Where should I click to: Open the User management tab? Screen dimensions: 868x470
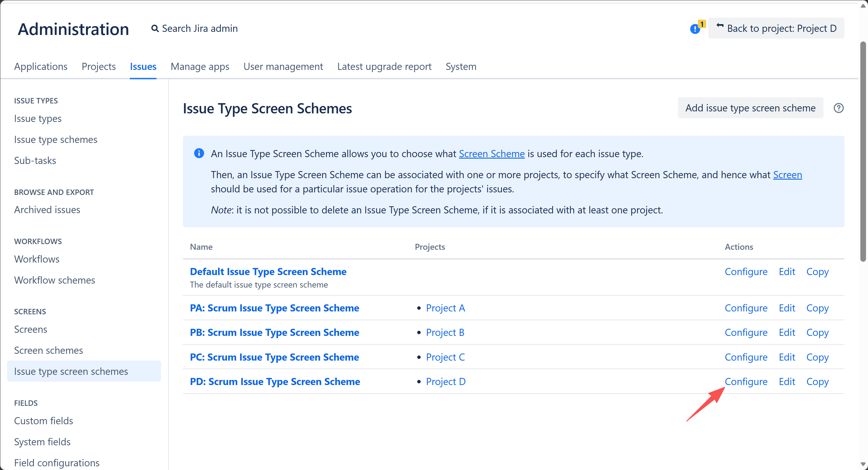click(x=283, y=66)
